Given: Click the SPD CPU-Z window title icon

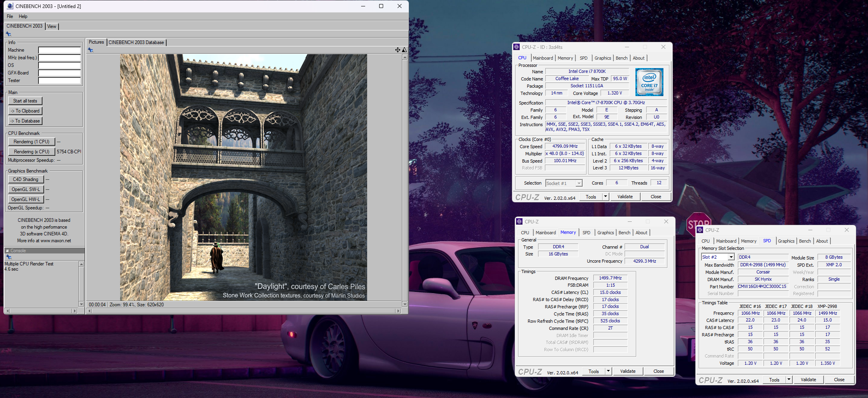Looking at the screenshot, I should point(700,230).
